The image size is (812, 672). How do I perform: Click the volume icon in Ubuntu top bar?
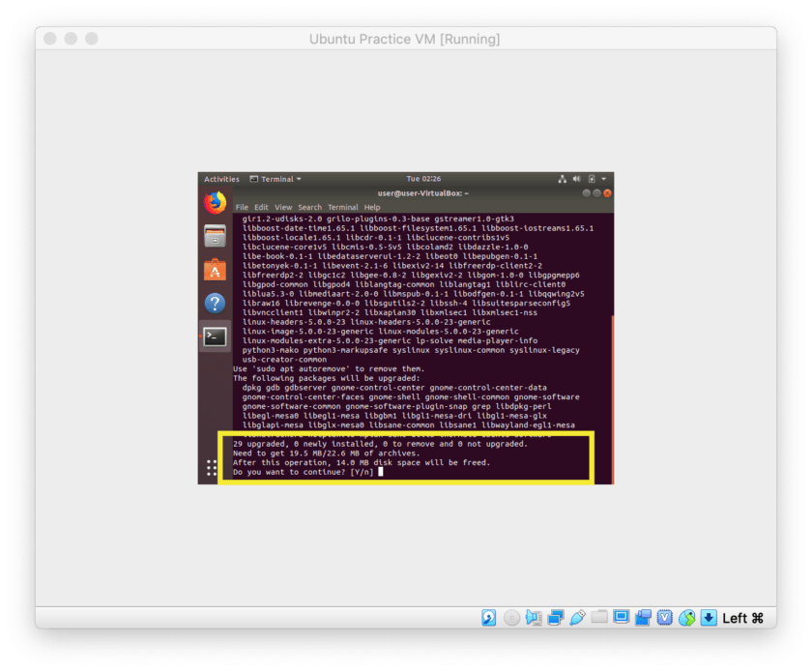coord(576,179)
